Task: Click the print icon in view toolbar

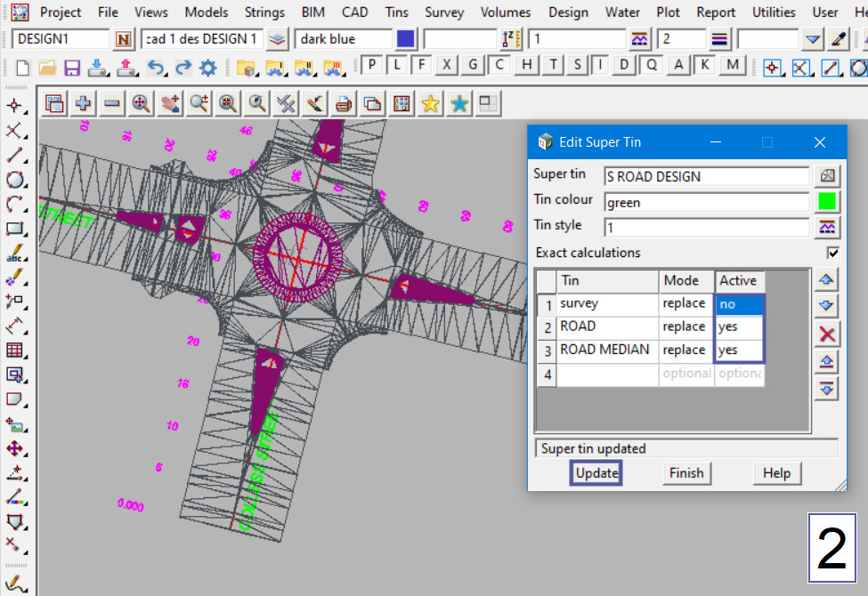Action: coord(344,104)
